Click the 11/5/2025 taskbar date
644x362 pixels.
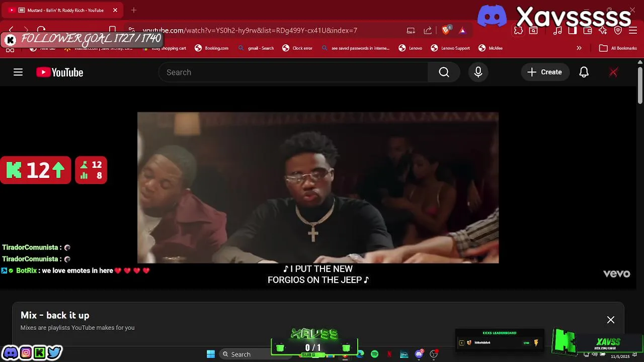[x=620, y=356]
